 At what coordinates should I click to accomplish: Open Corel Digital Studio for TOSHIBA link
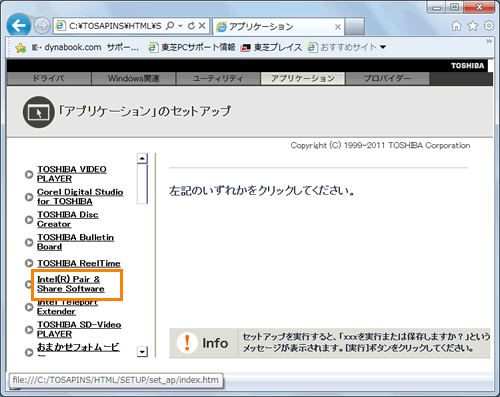[80, 197]
